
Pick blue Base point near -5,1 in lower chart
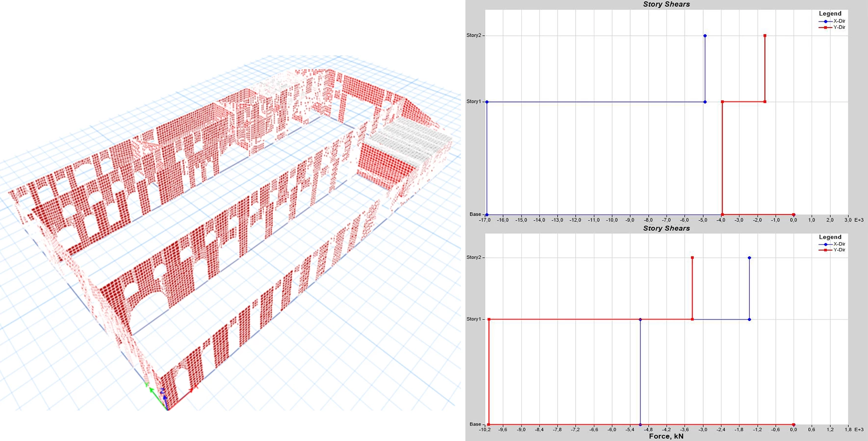pos(640,424)
